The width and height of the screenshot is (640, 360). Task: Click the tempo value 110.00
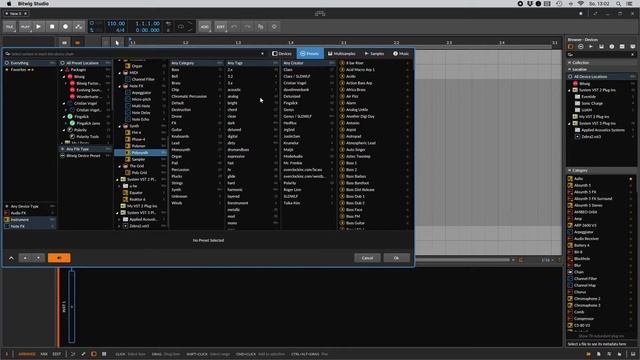point(116,24)
